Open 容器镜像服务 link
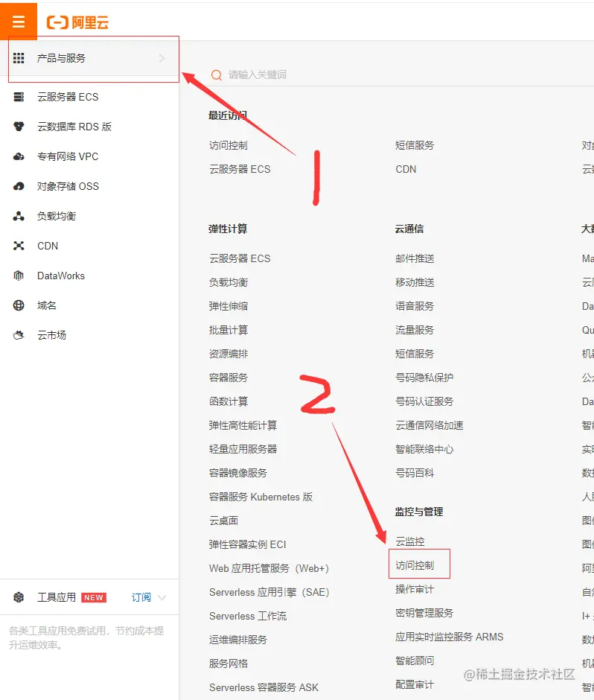 [x=238, y=473]
